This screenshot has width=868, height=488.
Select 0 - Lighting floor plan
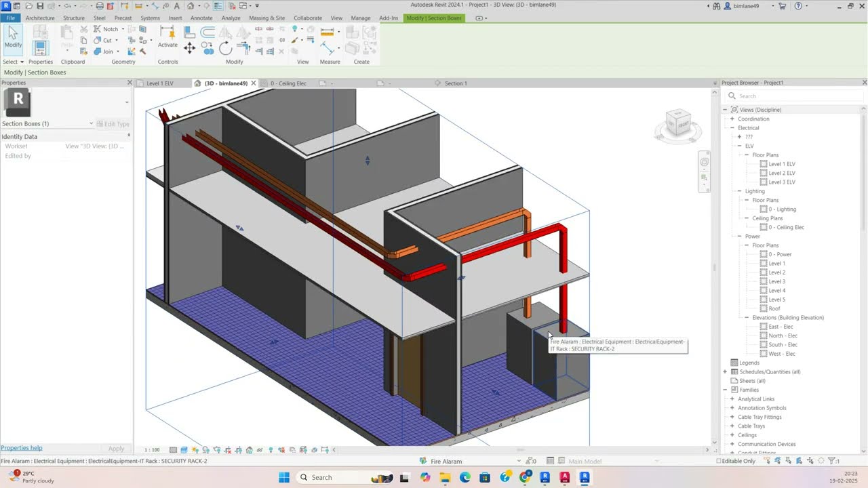pyautogui.click(x=782, y=209)
